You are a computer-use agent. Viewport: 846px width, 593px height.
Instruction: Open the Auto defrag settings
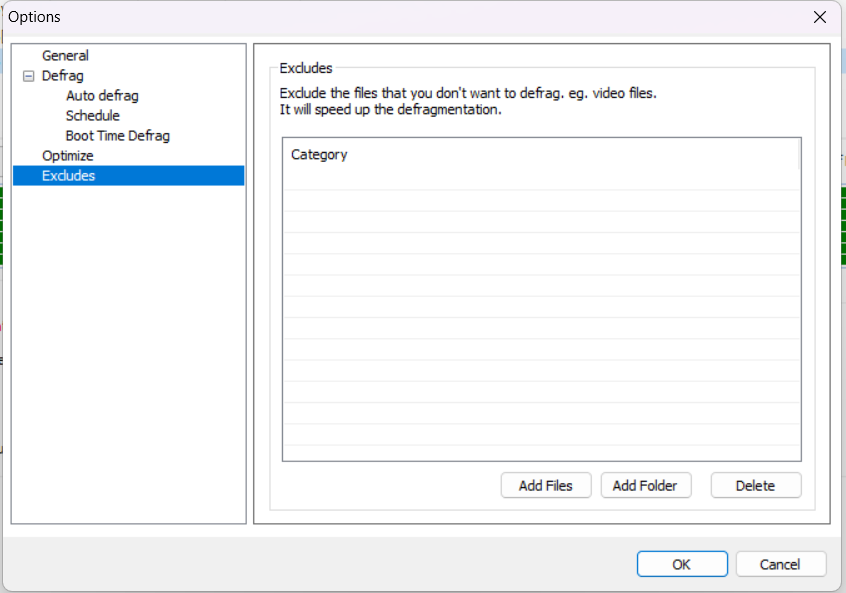[102, 96]
